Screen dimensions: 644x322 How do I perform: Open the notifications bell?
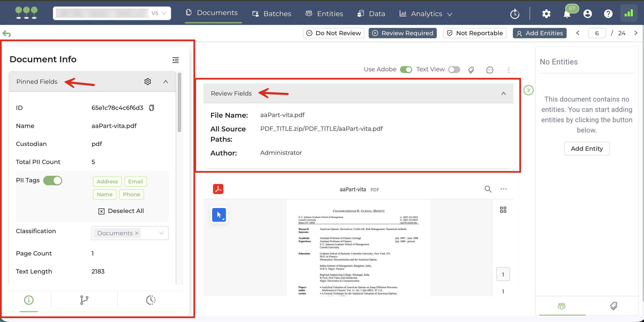567,14
